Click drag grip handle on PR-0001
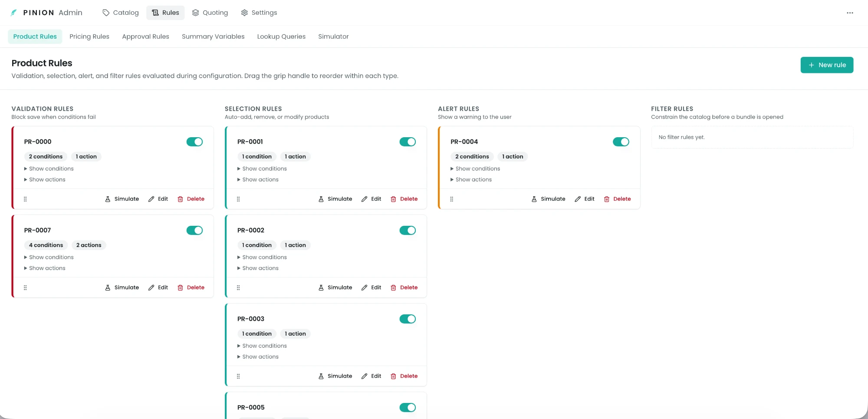Screen dimensions: 868x419 coord(238,199)
